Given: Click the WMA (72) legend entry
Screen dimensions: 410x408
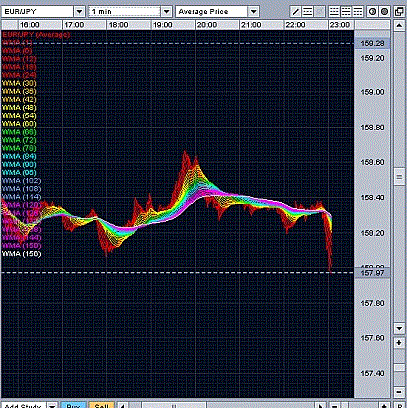Looking at the screenshot, I should 19,140.
